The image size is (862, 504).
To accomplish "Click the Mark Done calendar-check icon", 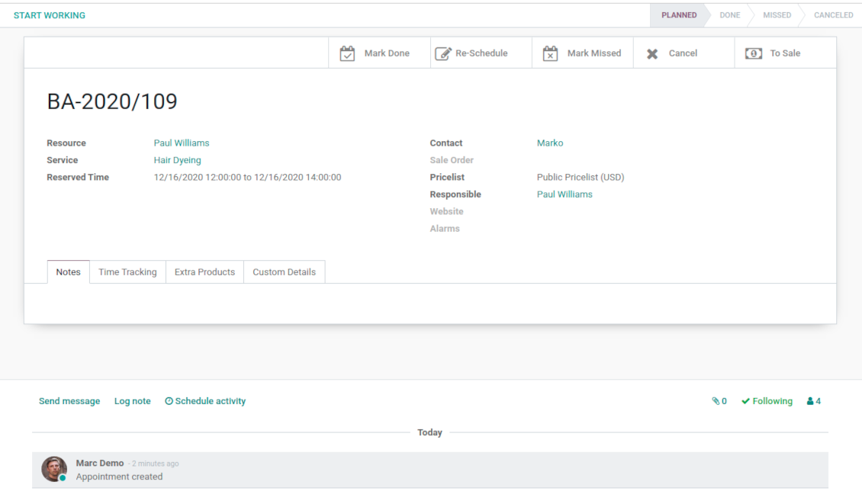I will (x=347, y=53).
